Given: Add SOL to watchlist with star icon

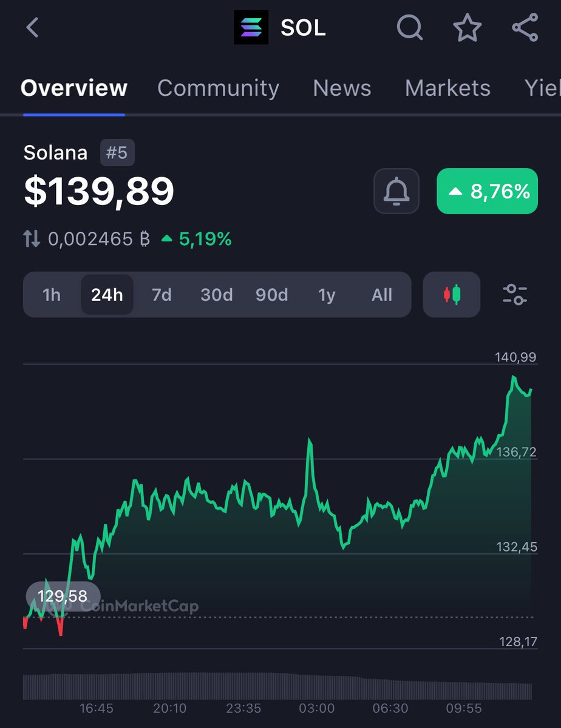Looking at the screenshot, I should click(x=467, y=28).
